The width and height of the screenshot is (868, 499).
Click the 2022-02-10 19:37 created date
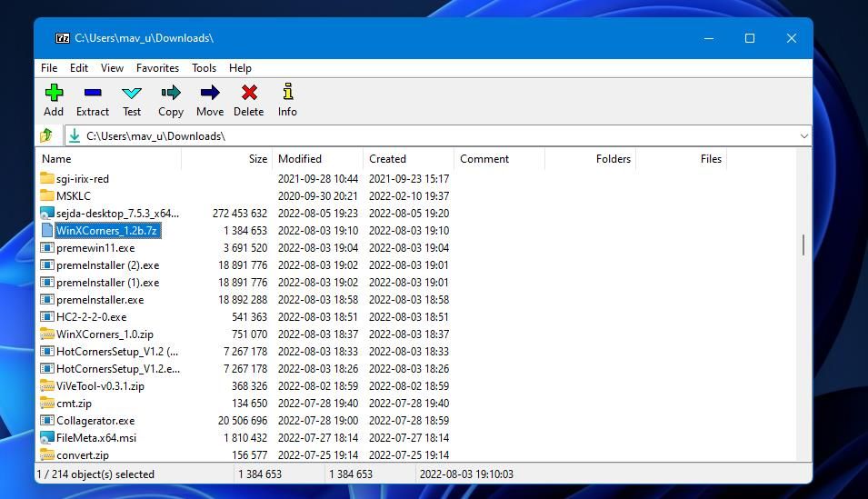tap(409, 196)
